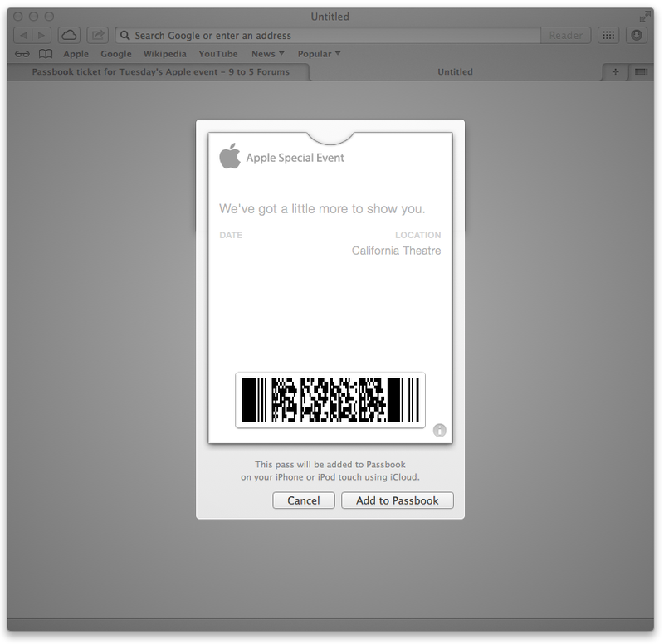
Task: Click the pass info button
Action: tap(440, 430)
